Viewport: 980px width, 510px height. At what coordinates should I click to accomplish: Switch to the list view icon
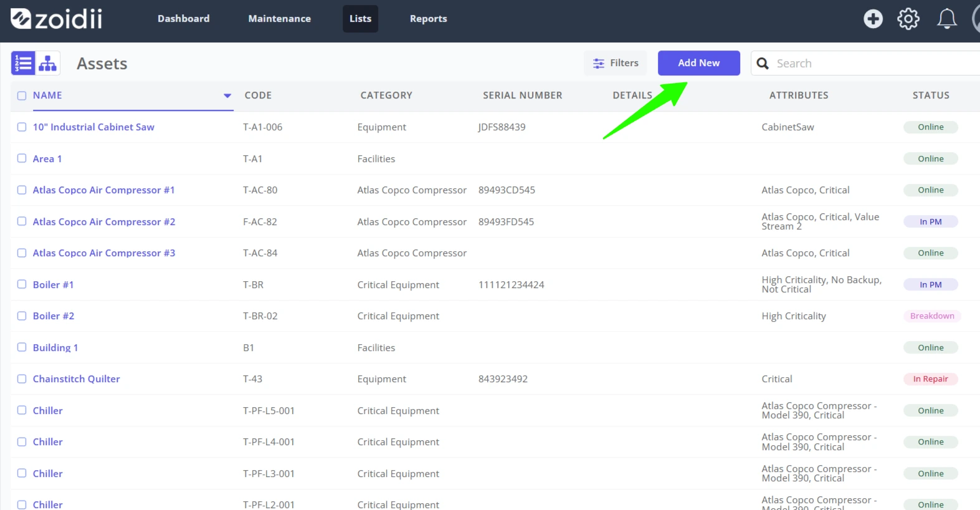pos(23,63)
